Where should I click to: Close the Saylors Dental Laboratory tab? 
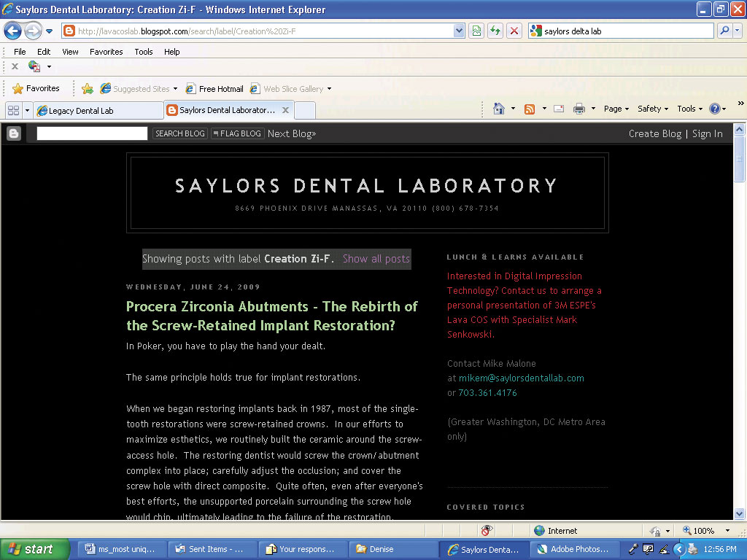click(285, 110)
